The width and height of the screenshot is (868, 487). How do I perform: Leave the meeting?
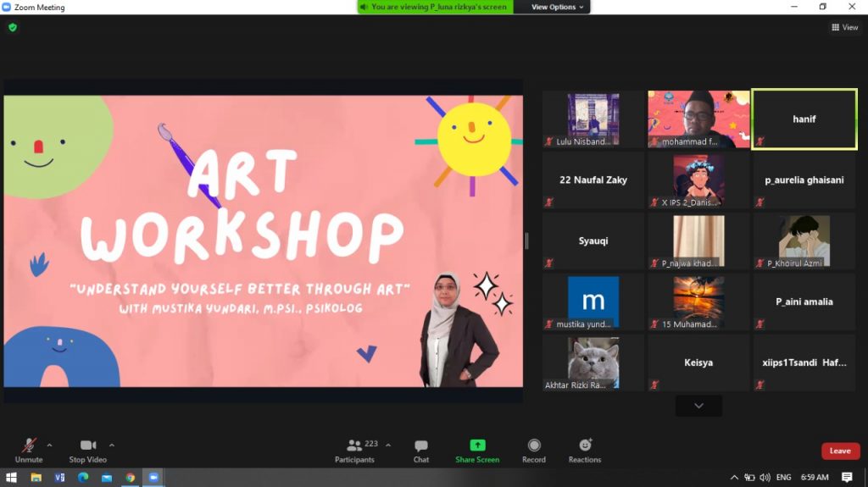tap(840, 451)
